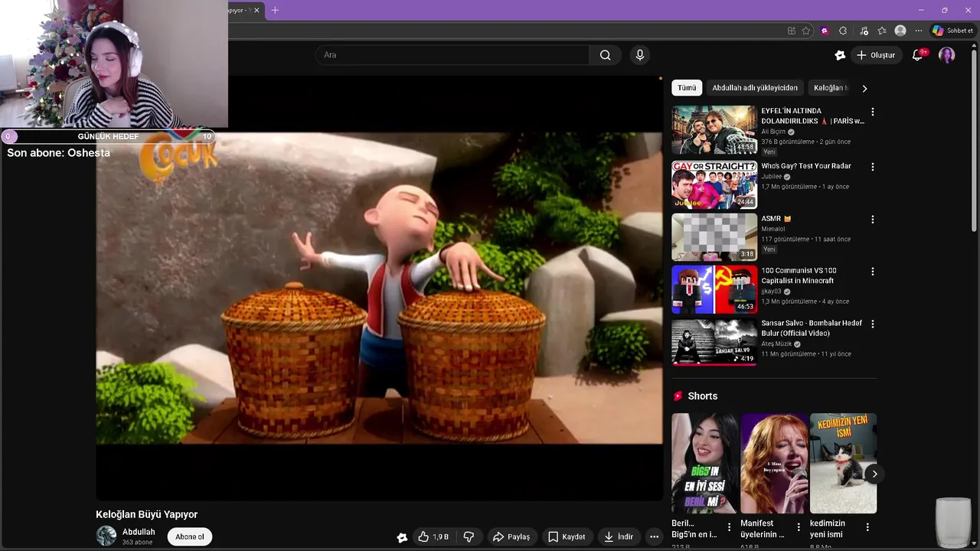
Task: Click the Kaydet save button
Action: click(567, 537)
